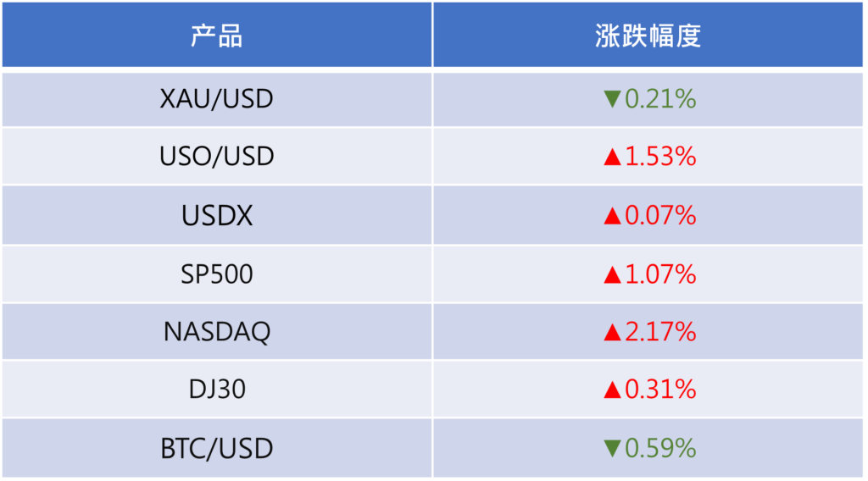868x481 pixels.
Task: Select the 涨跌幅度 column header
Action: [648, 36]
